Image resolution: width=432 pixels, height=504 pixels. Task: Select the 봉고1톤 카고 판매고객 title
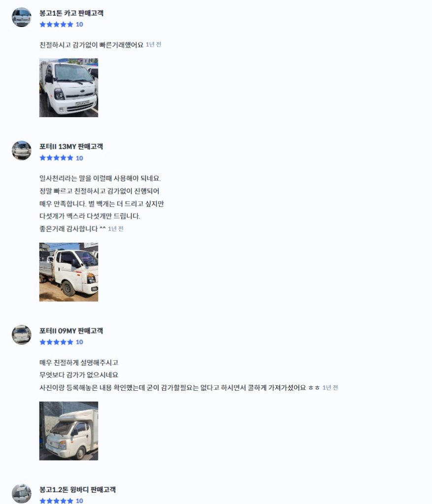[71, 13]
